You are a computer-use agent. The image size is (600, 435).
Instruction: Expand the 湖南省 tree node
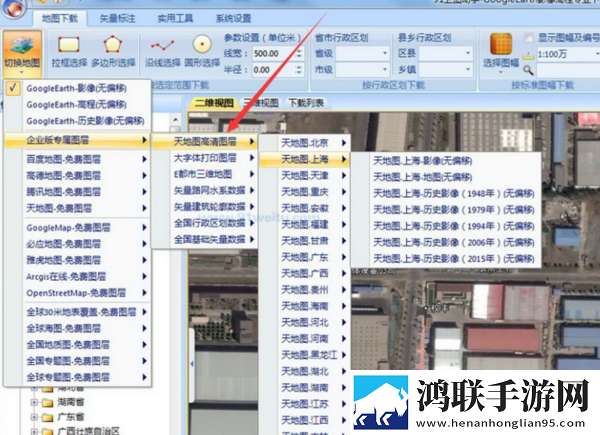pyautogui.click(x=34, y=402)
